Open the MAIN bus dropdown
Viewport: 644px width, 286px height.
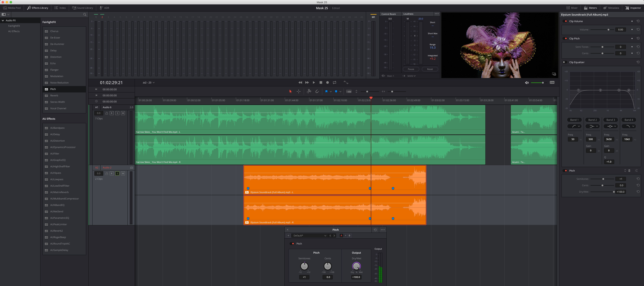coord(411,76)
